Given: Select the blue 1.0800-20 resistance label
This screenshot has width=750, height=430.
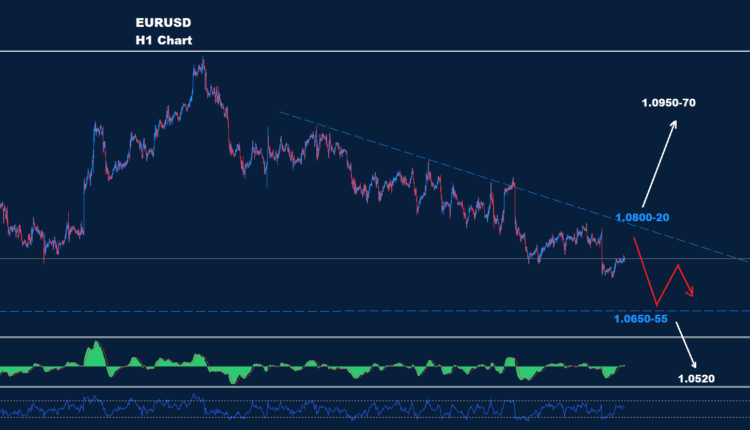Looking at the screenshot, I should point(643,217).
